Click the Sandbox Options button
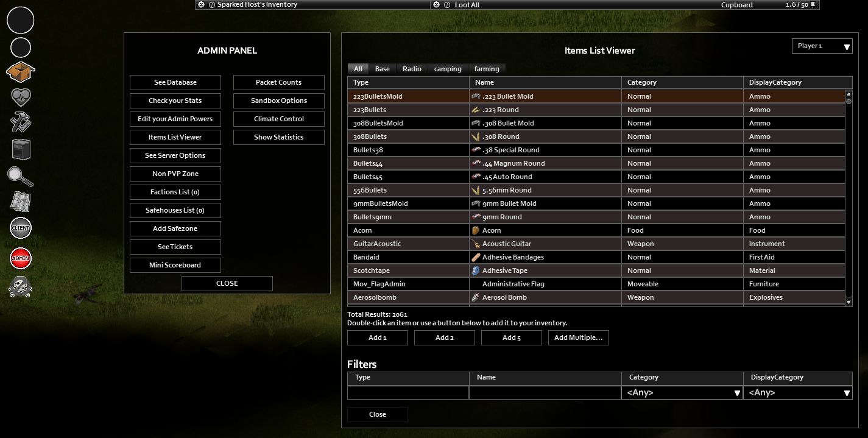 279,101
